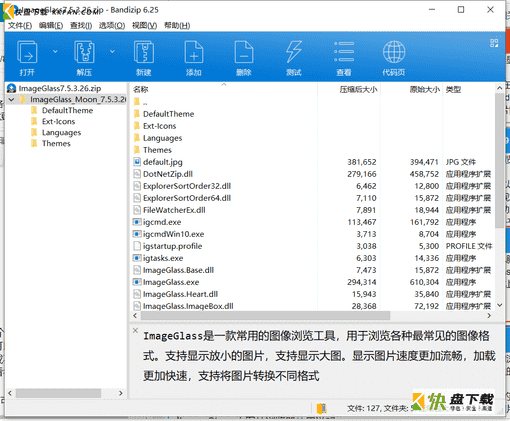
Task: Click the Delete toolbar icon
Action: tap(244, 52)
